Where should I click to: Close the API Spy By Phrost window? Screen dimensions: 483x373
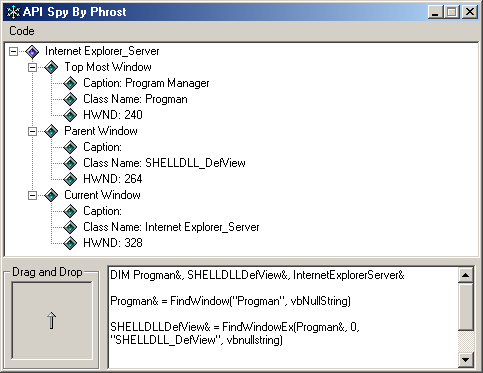(470, 12)
